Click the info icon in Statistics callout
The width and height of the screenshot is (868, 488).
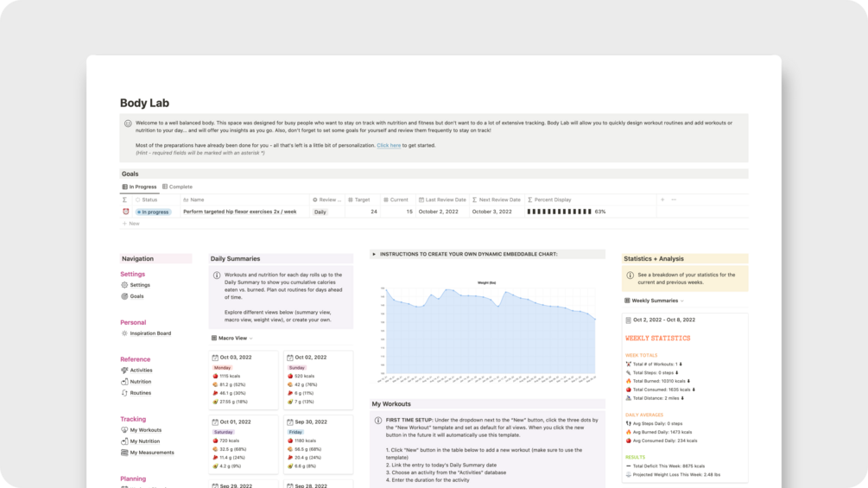click(630, 275)
